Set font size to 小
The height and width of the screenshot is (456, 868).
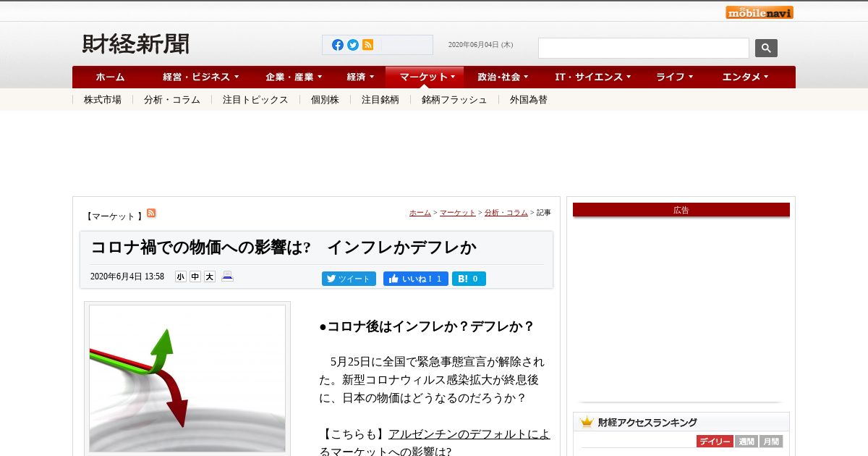pyautogui.click(x=180, y=276)
